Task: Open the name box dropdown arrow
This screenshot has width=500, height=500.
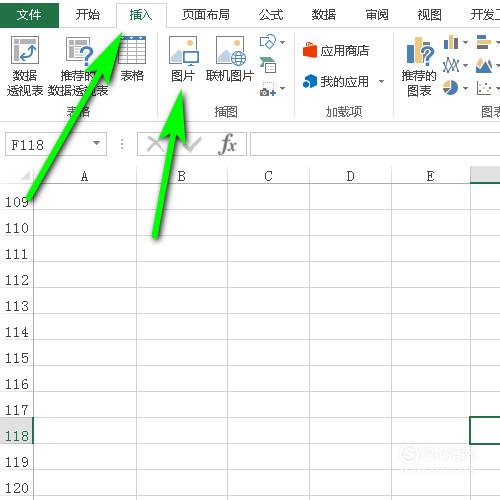Action: pos(96,143)
